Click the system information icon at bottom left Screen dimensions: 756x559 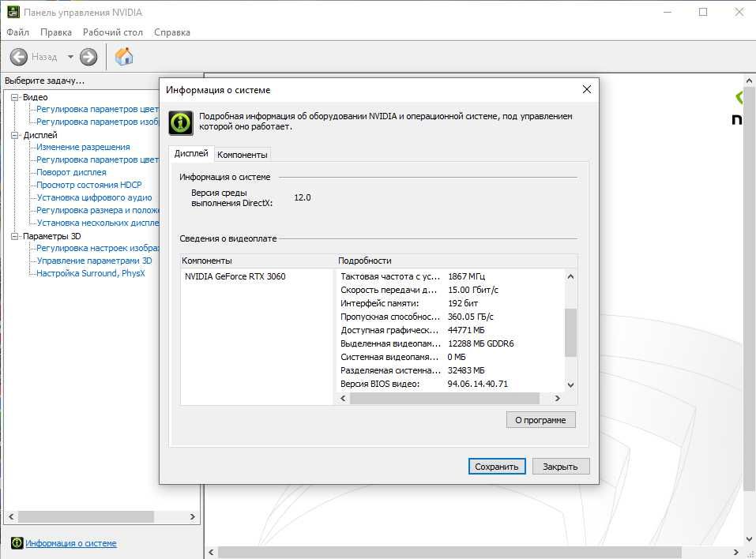17,543
